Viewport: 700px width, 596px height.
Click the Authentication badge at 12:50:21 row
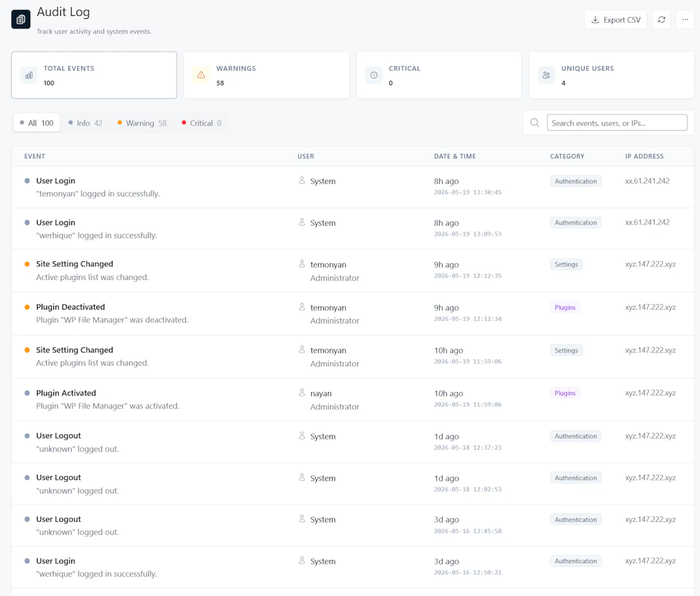(576, 561)
